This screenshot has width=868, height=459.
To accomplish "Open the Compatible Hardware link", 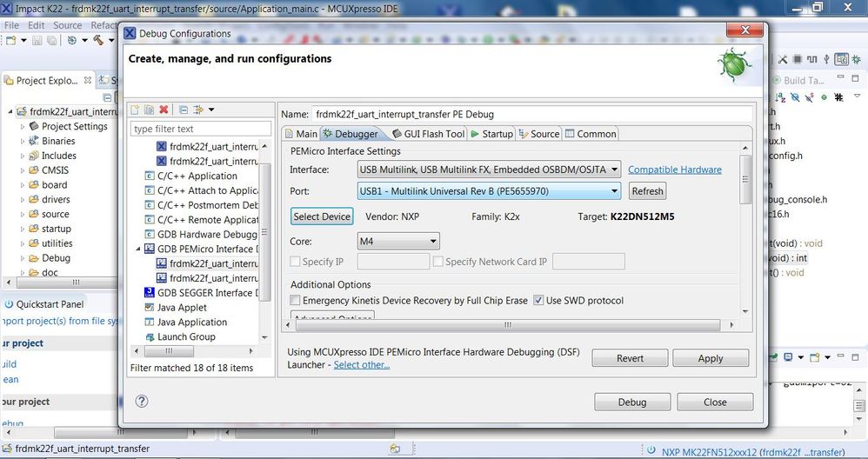I will coord(675,170).
